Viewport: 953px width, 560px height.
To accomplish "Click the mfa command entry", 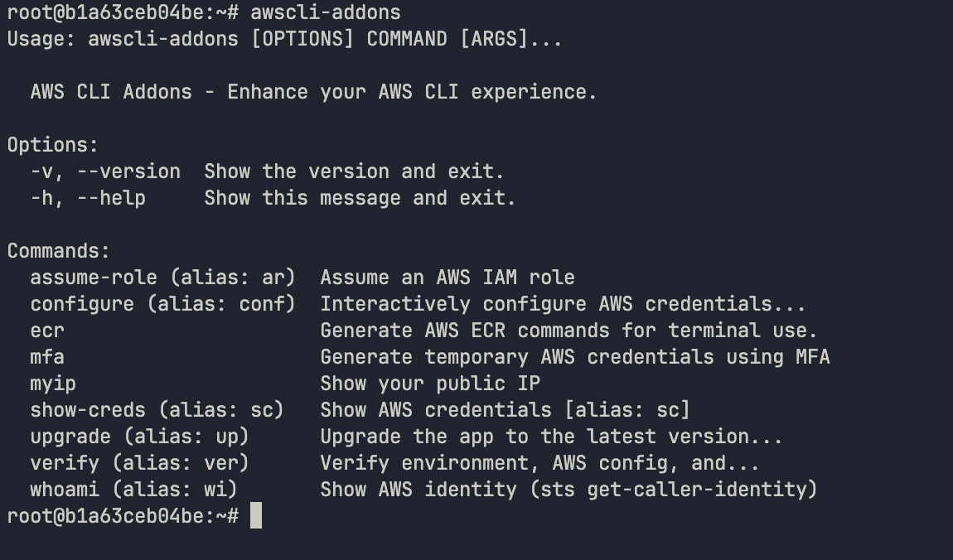I will [47, 356].
